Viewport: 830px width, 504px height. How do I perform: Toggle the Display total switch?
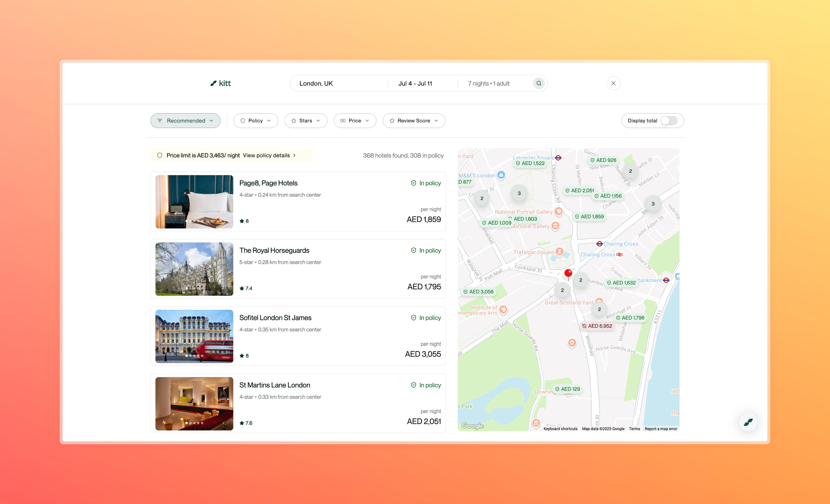pyautogui.click(x=669, y=121)
